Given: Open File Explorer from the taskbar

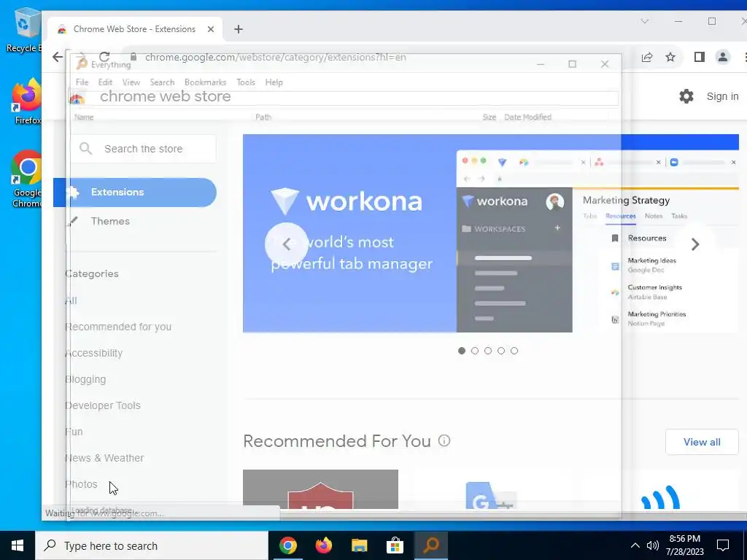Looking at the screenshot, I should coord(359,545).
